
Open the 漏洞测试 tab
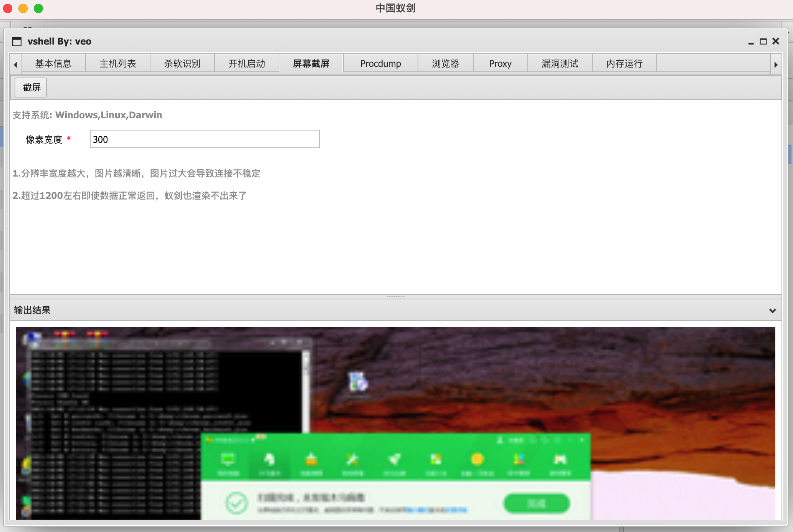coord(560,64)
